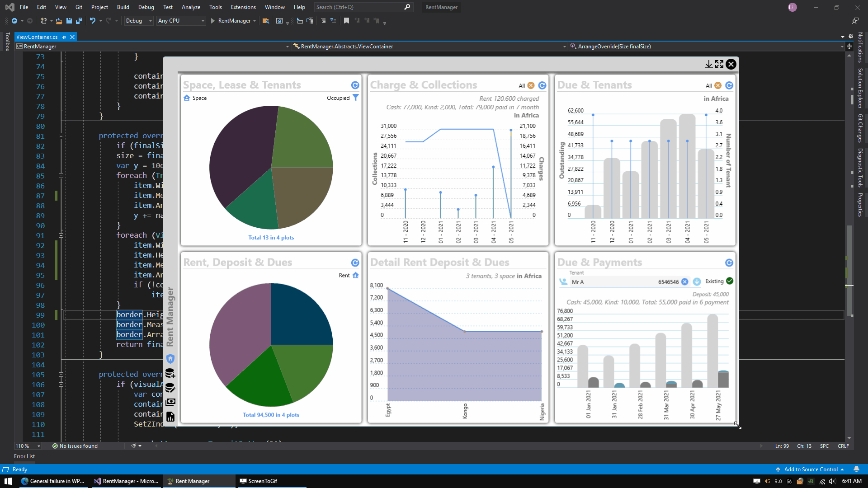Viewport: 868px width, 488px height.
Task: Click Add to Source Control
Action: [x=811, y=469]
